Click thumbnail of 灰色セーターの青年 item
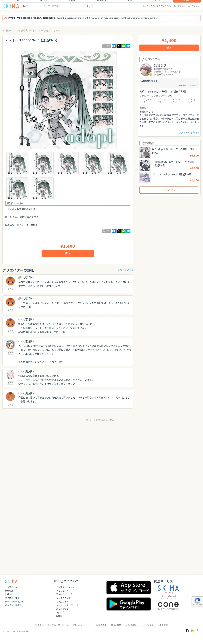The image size is (203, 644). coord(145,153)
